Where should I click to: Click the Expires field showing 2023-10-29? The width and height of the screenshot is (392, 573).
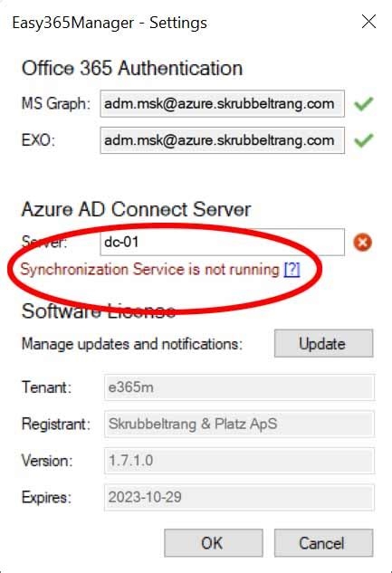[239, 497]
